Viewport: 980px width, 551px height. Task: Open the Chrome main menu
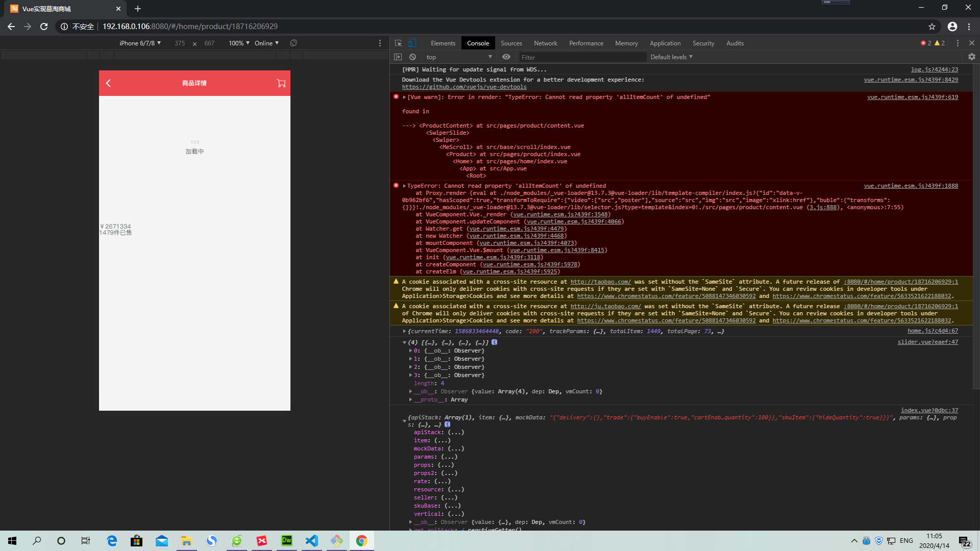click(x=969, y=27)
